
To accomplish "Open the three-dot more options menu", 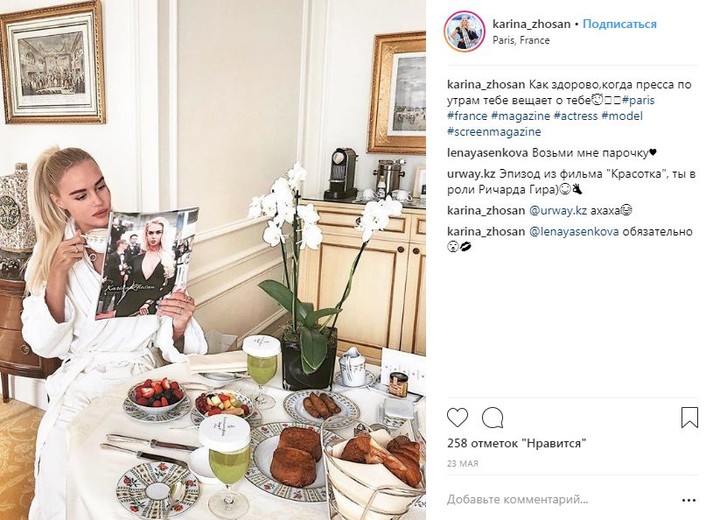I will coord(689,500).
